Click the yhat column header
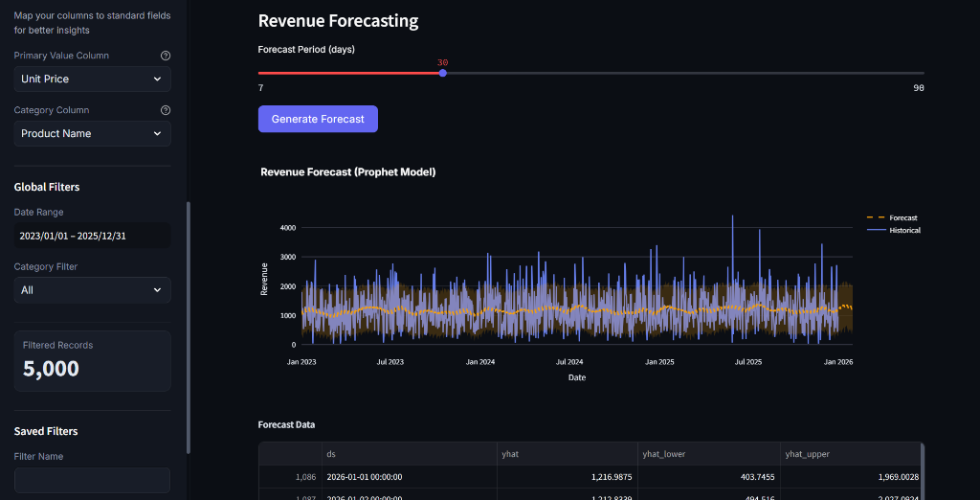Image resolution: width=980 pixels, height=500 pixels. click(x=568, y=454)
